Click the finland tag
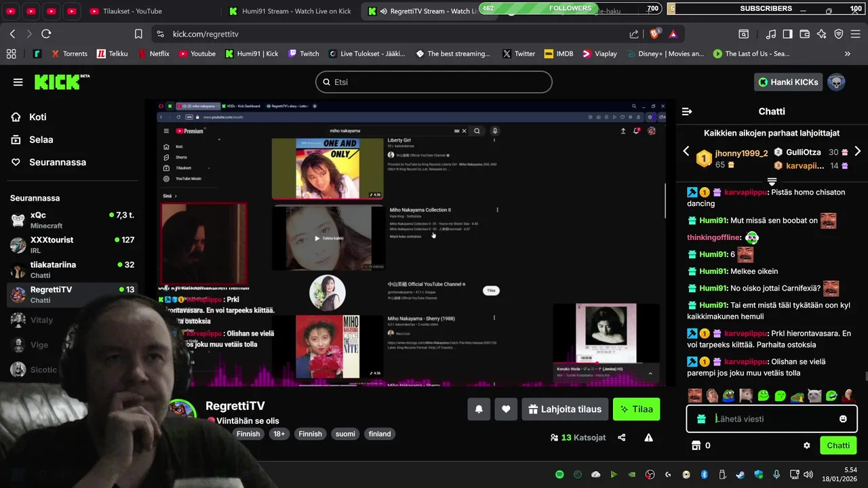Screen dimensions: 868x488 click(x=380, y=434)
